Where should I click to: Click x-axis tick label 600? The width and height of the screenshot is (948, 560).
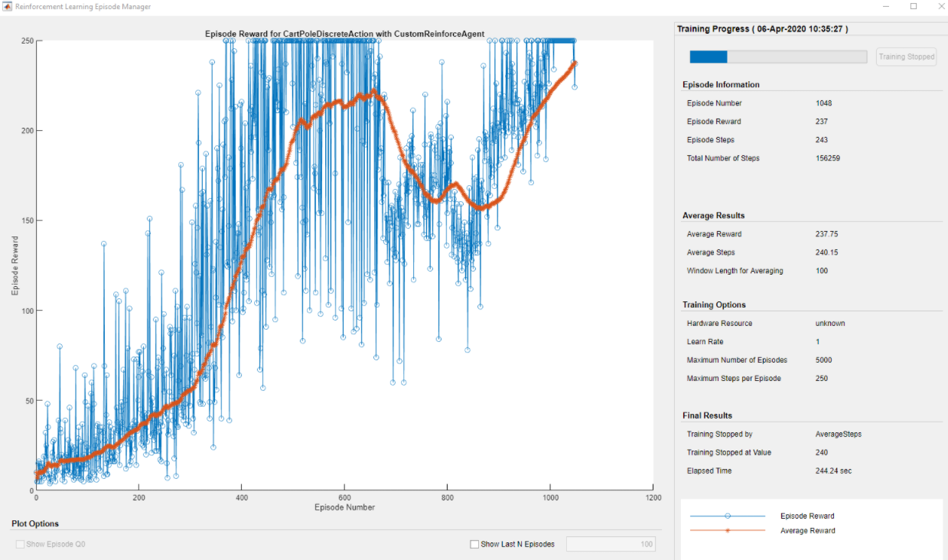[344, 497]
